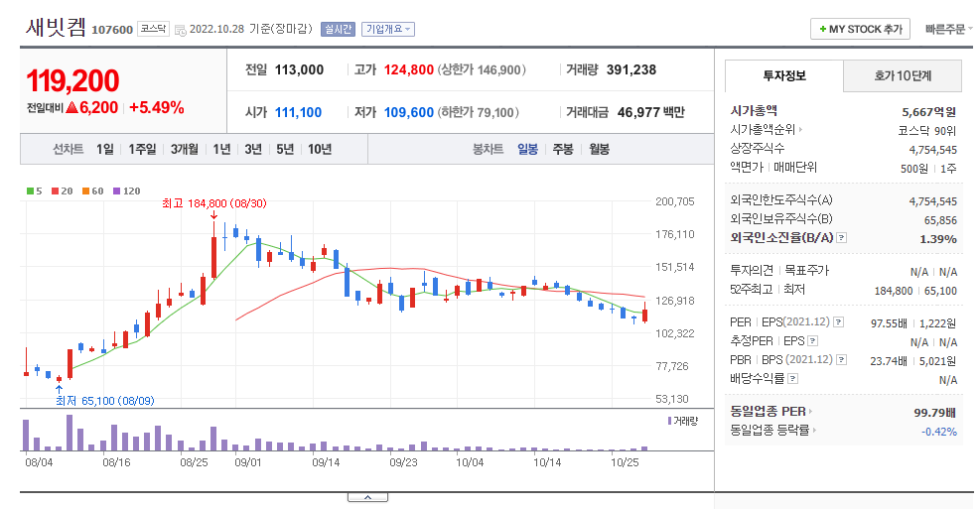The width and height of the screenshot is (980, 509).
Task: Select the 1일 line chart period
Action: (105, 149)
